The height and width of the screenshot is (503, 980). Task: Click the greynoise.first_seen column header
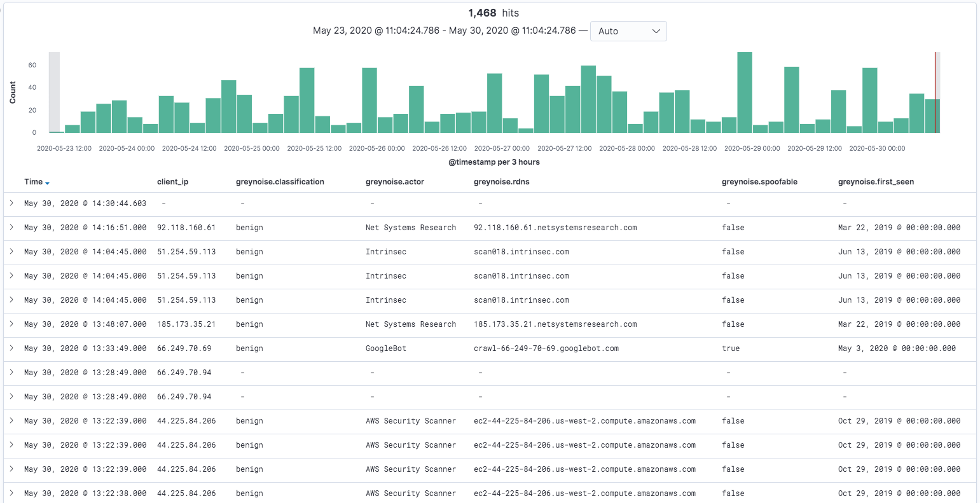coord(876,182)
